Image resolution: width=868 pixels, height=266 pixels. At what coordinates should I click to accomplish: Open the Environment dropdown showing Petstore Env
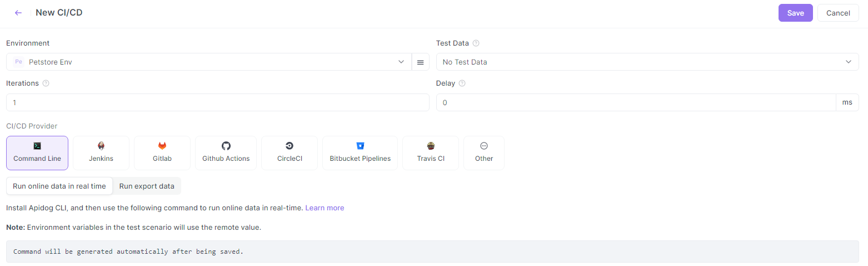(209, 62)
